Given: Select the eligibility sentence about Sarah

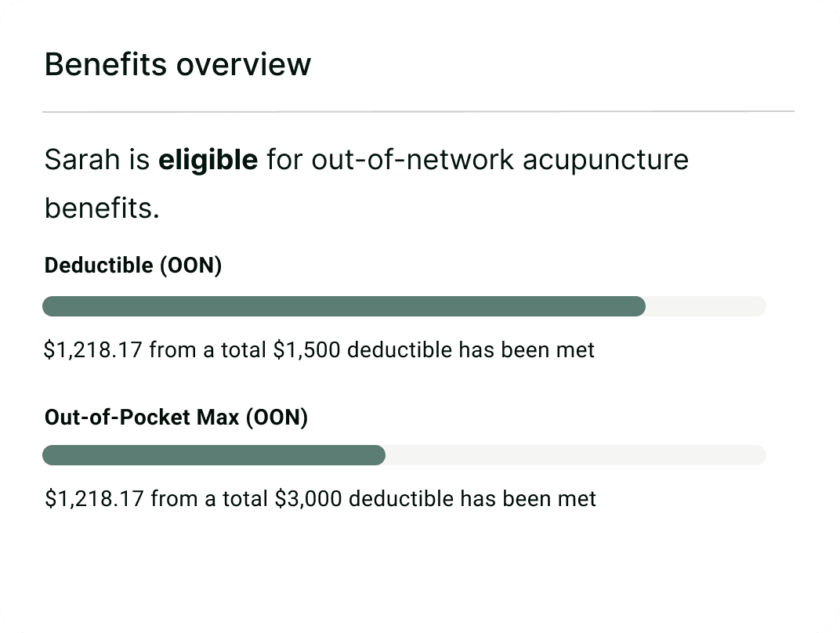Looking at the screenshot, I should pos(367,183).
